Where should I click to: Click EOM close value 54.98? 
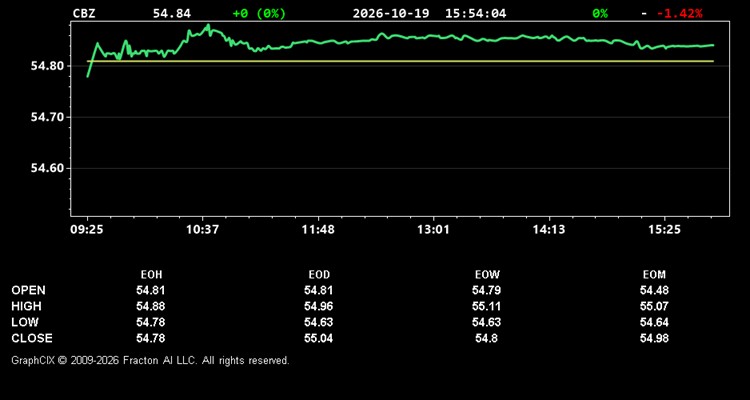pyautogui.click(x=654, y=338)
